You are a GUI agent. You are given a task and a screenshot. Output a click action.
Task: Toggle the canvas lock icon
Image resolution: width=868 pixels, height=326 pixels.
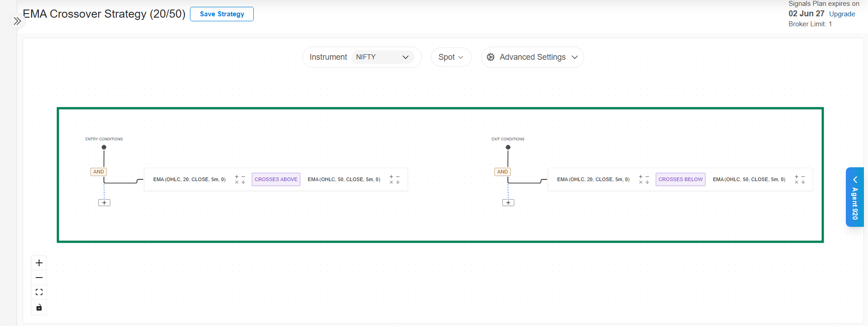click(x=39, y=307)
